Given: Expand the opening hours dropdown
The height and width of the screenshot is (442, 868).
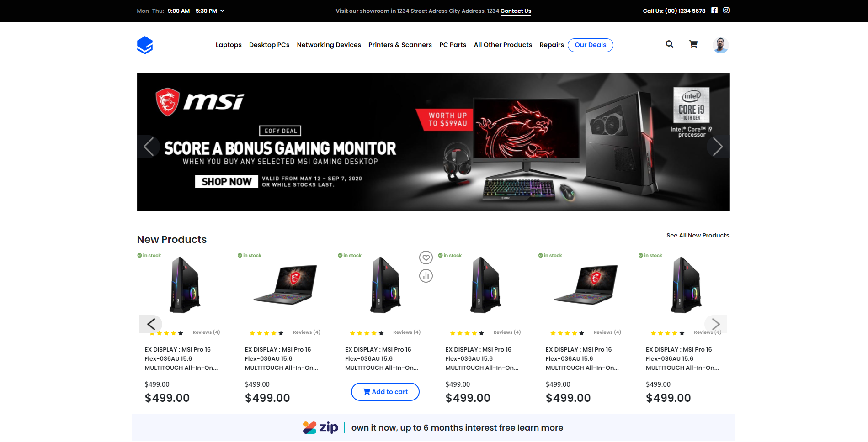Looking at the screenshot, I should (222, 11).
